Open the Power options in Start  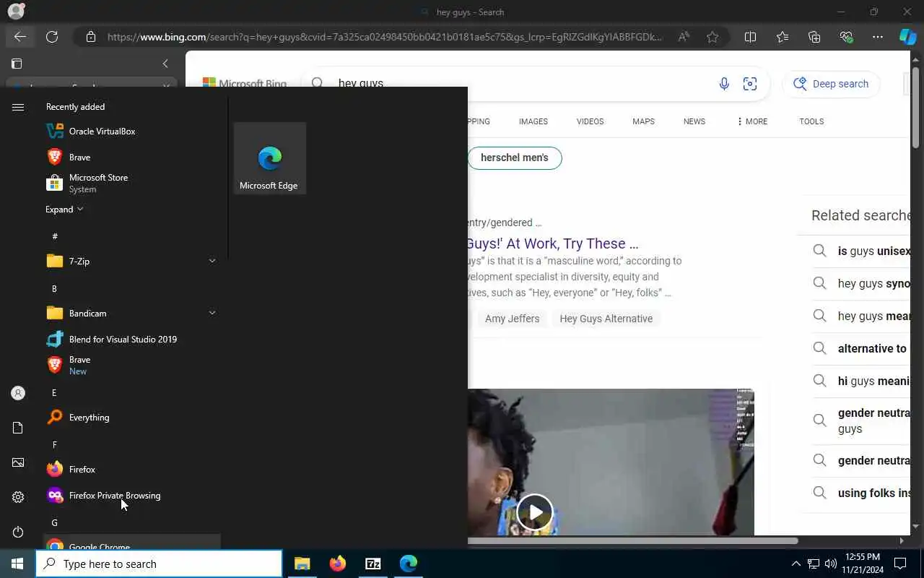pyautogui.click(x=18, y=532)
